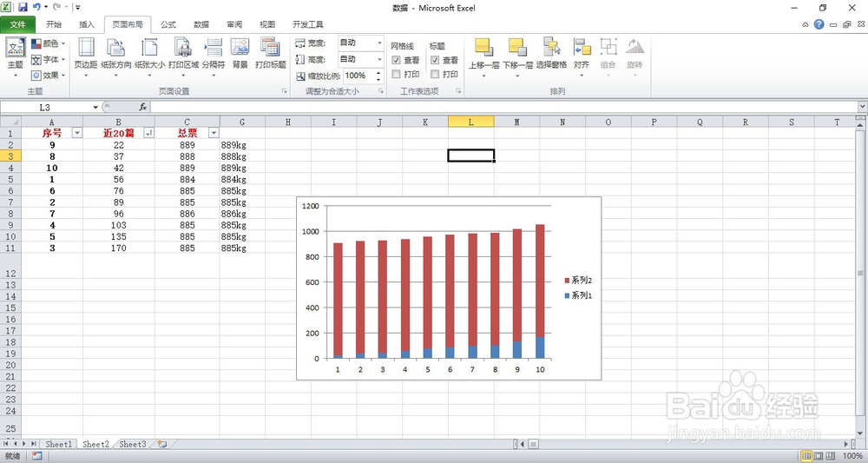Switch to the 数据 Data tab
The image size is (868, 463).
coord(201,24)
